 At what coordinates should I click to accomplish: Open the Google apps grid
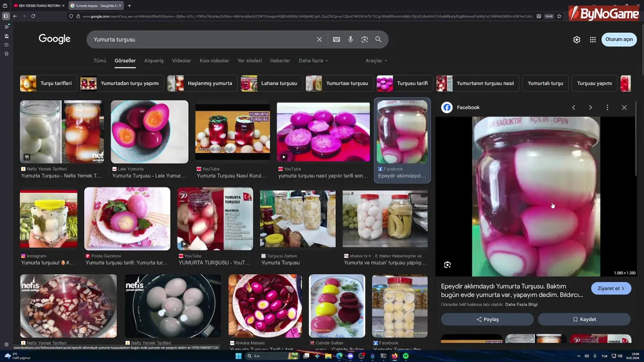click(593, 40)
